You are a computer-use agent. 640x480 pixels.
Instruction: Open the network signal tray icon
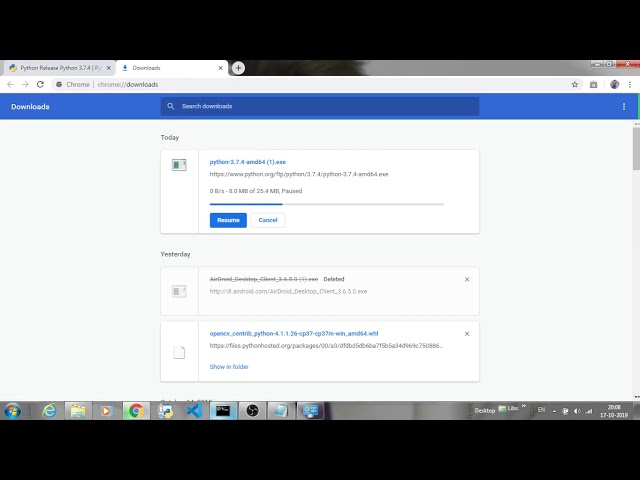pos(589,411)
